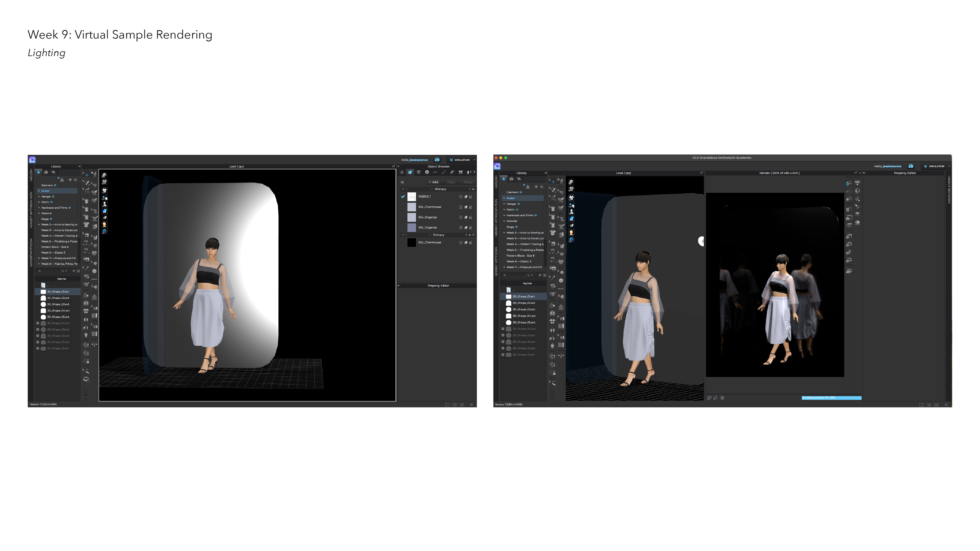Image resolution: width=980 pixels, height=551 pixels.
Task: Save render image with camera-window icon
Action: (x=849, y=218)
